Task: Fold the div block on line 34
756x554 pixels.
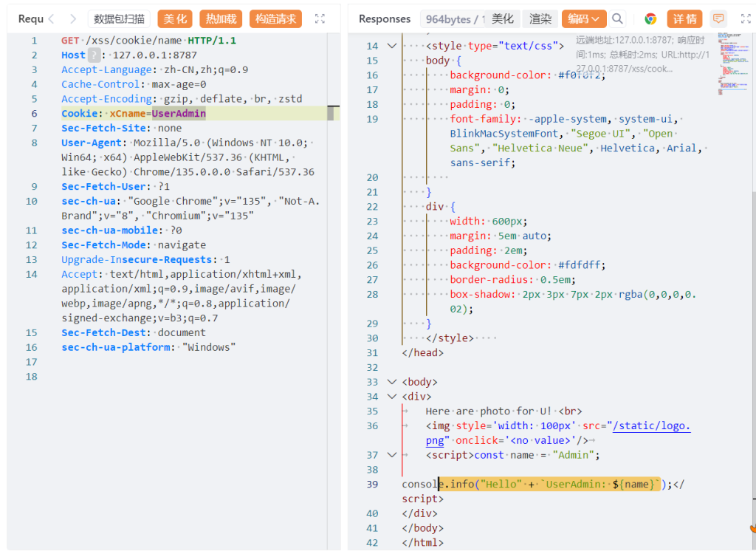Action: tap(391, 397)
